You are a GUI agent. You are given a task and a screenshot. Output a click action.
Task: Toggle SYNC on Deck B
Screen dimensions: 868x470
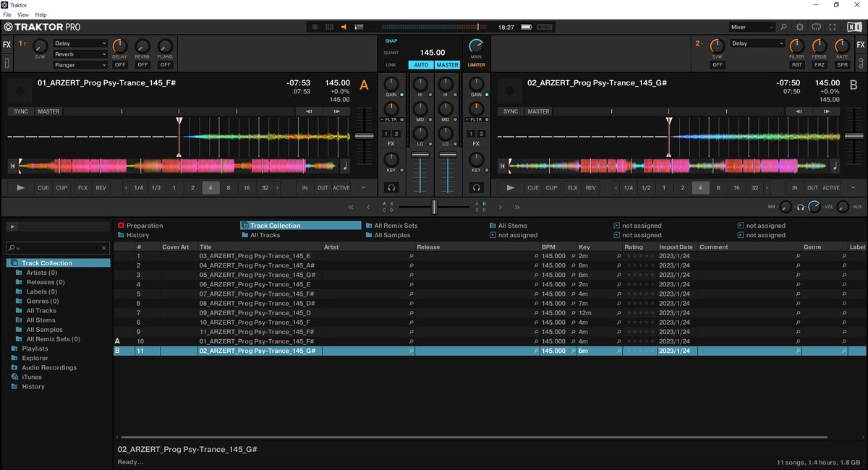[511, 111]
